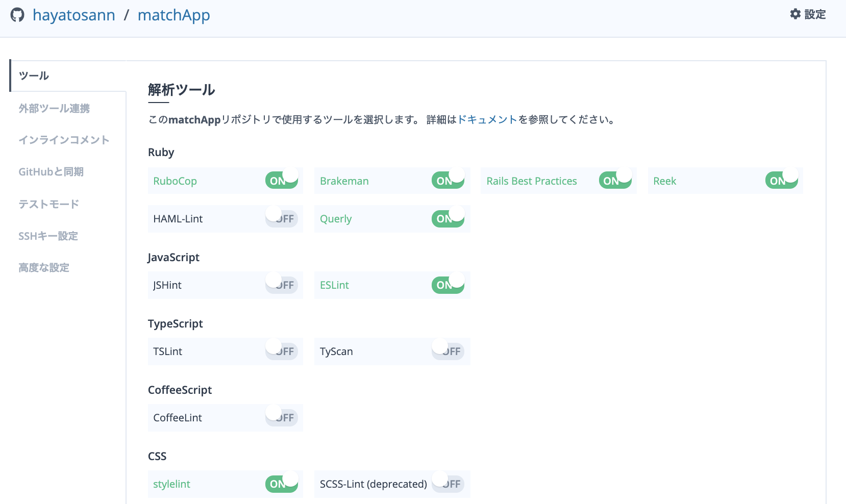
Task: Click the JavaScript section heading
Action: pyautogui.click(x=173, y=258)
